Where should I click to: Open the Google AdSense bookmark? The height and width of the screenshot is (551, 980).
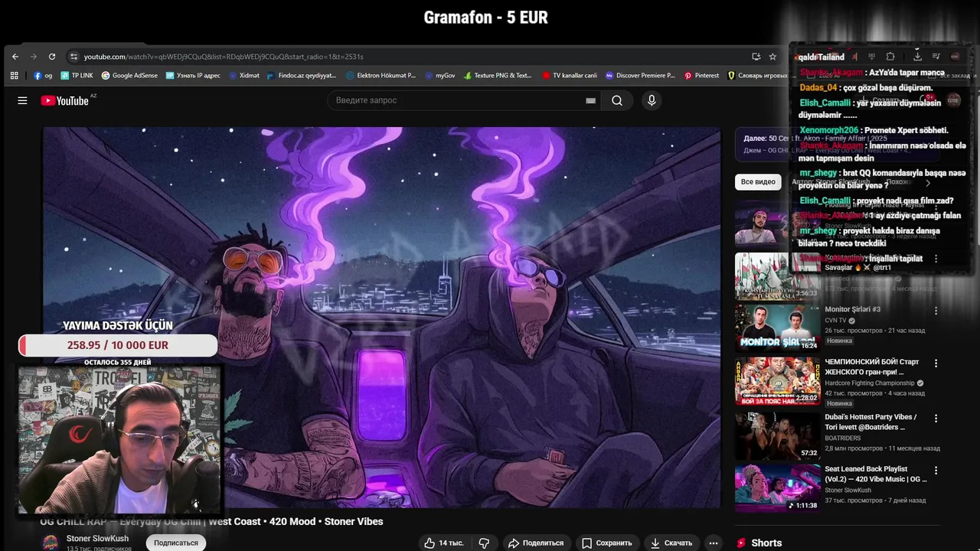click(x=129, y=76)
